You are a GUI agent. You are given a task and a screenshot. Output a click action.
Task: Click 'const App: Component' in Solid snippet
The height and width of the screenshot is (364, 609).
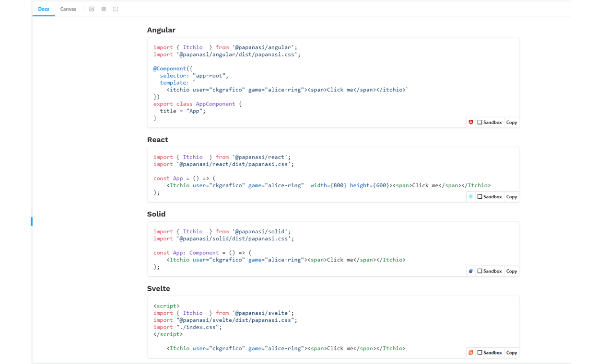click(x=186, y=253)
